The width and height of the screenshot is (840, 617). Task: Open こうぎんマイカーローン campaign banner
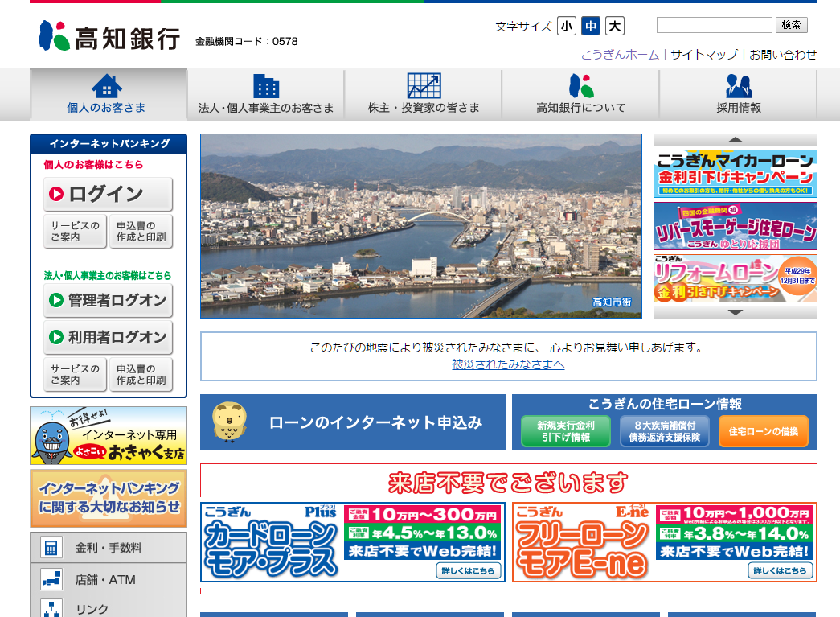pos(735,173)
